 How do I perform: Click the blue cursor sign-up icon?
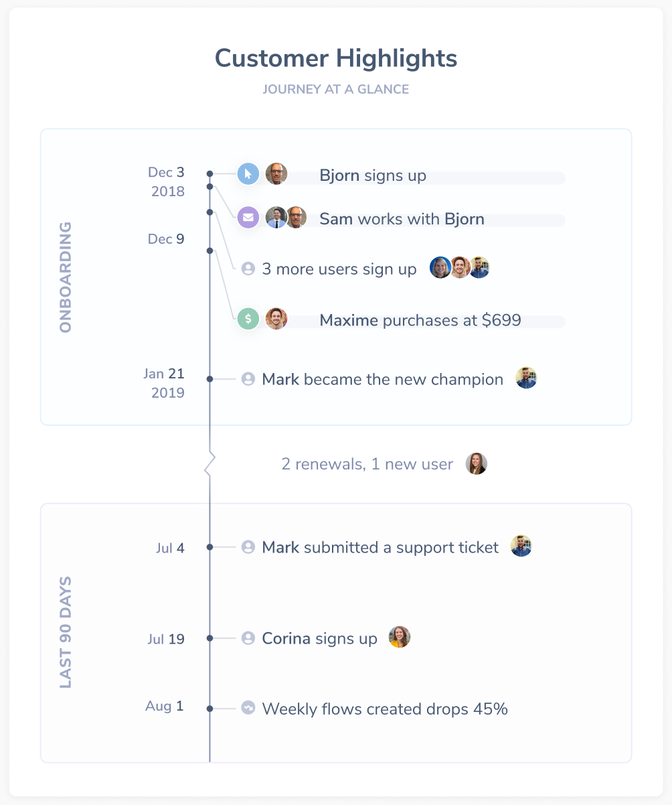[248, 174]
